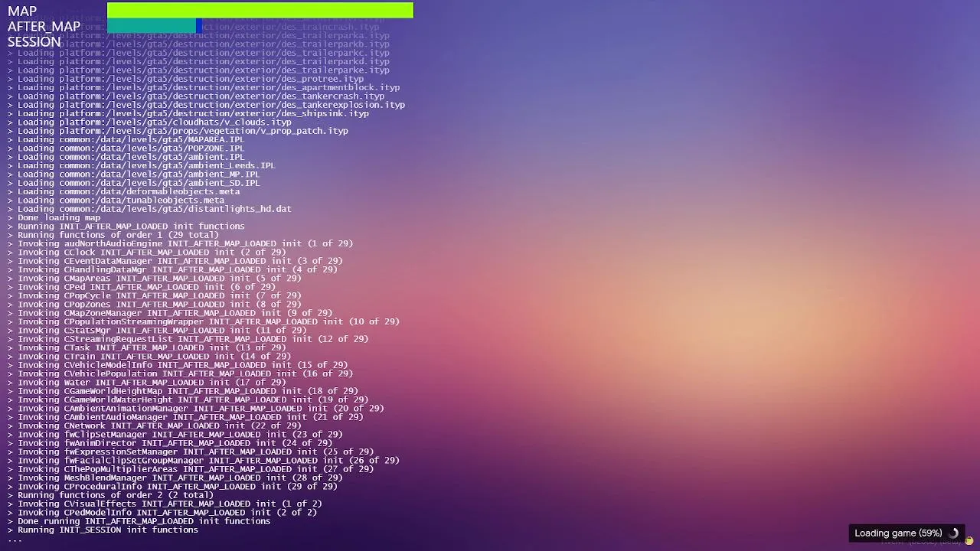Click the CHandlingDataMgr init line

pyautogui.click(x=172, y=269)
